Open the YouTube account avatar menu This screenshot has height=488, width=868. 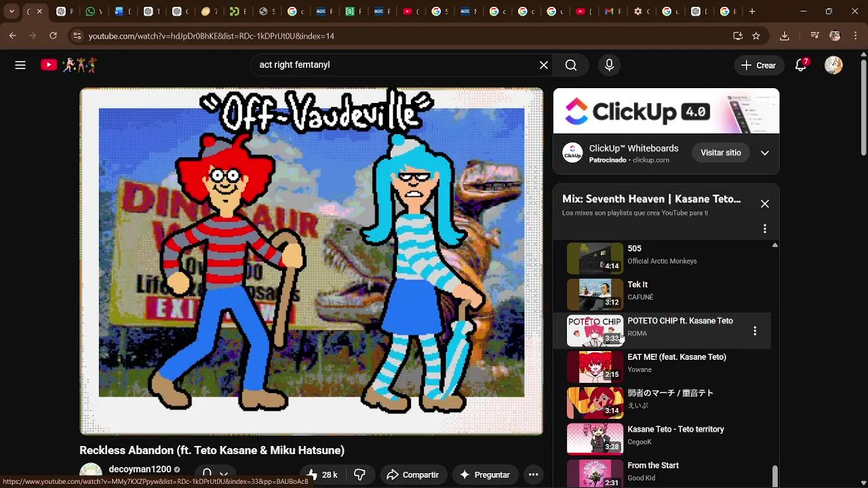point(833,65)
